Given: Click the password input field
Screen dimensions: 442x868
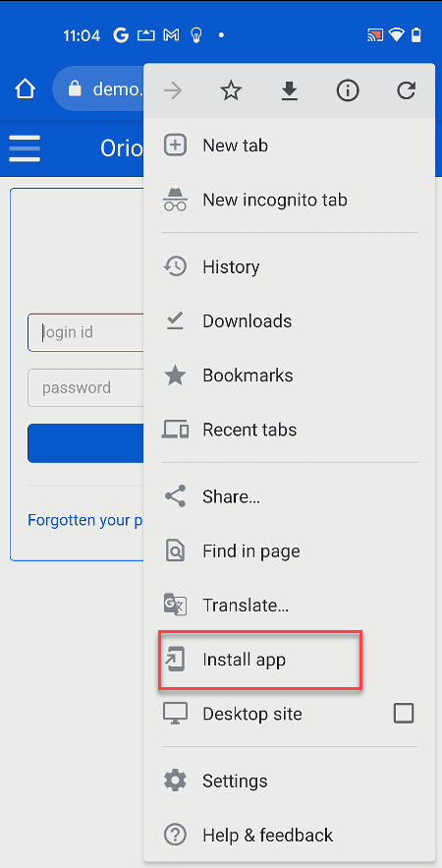Looking at the screenshot, I should (85, 387).
